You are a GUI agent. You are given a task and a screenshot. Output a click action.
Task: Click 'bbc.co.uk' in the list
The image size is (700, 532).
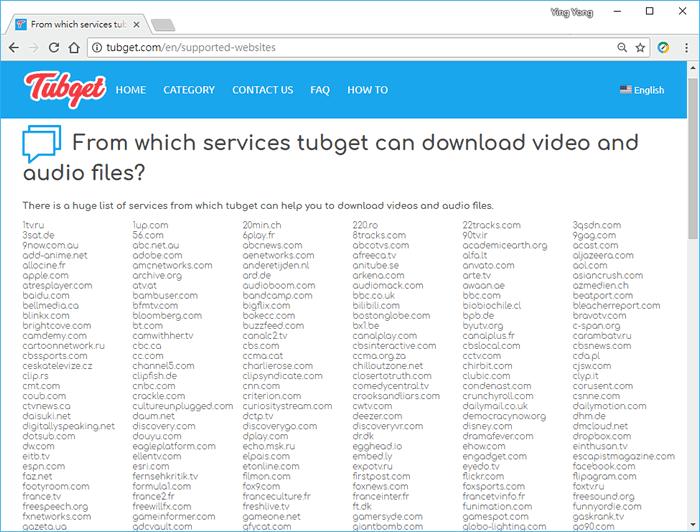(x=374, y=295)
